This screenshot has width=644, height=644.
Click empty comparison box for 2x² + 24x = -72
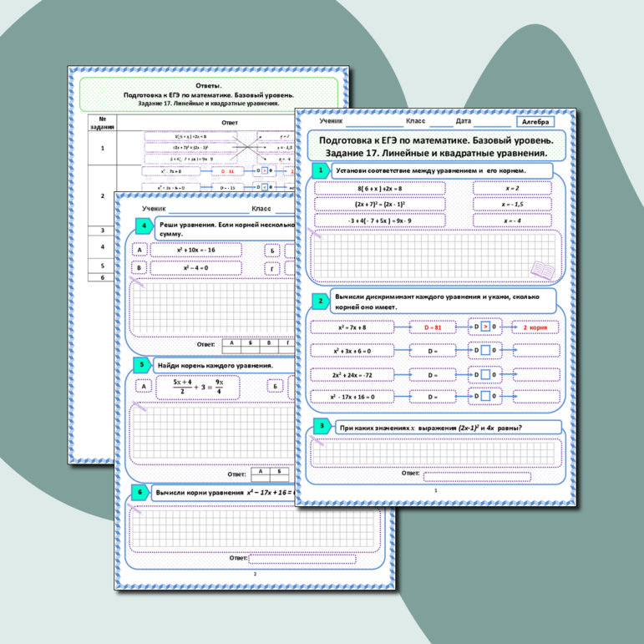(487, 375)
